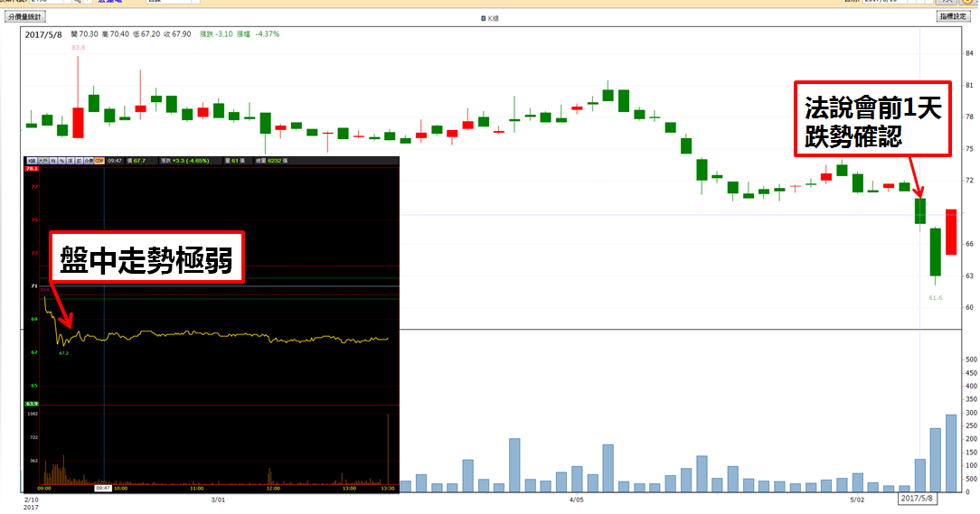Toggle the % percent button in intraday toolbar
This screenshot has height=514, width=980.
(x=61, y=161)
